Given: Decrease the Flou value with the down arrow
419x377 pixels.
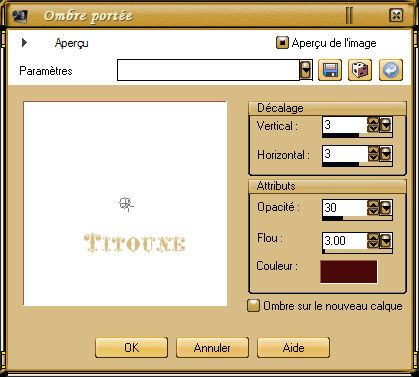Looking at the screenshot, I should [373, 244].
